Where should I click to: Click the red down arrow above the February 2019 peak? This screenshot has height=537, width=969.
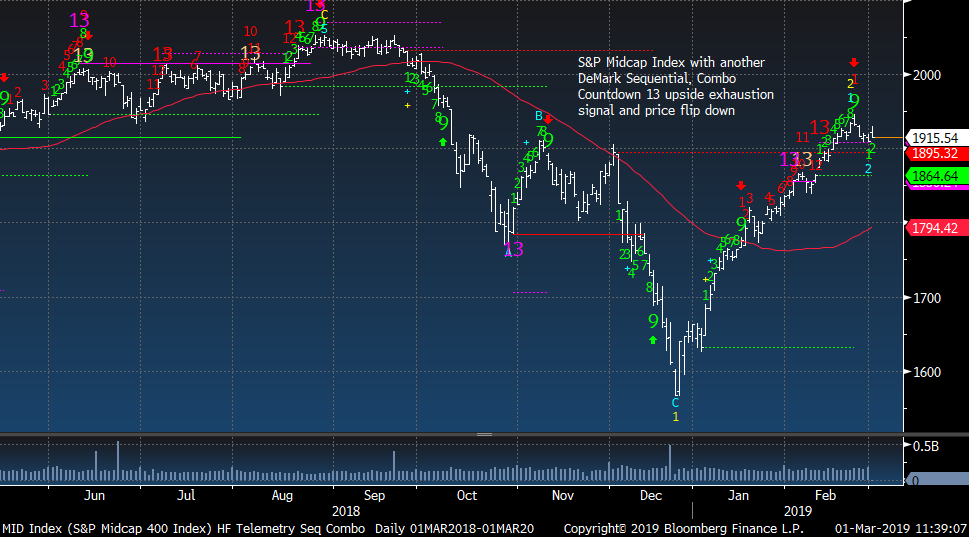(x=854, y=62)
